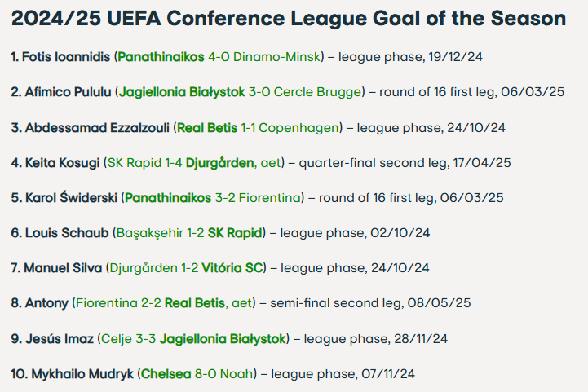The image size is (588, 392).
Task: Open Fiorentina 2-2 Real Betis match link
Action: tap(164, 303)
